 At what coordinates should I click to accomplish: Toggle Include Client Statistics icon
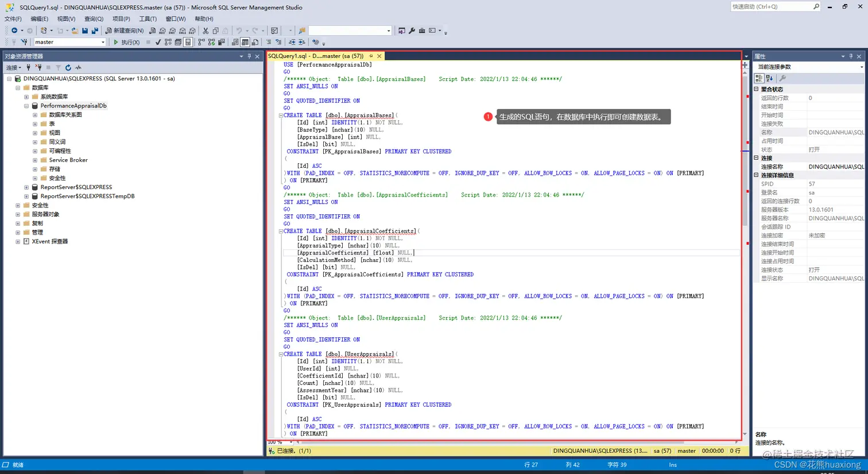click(222, 42)
